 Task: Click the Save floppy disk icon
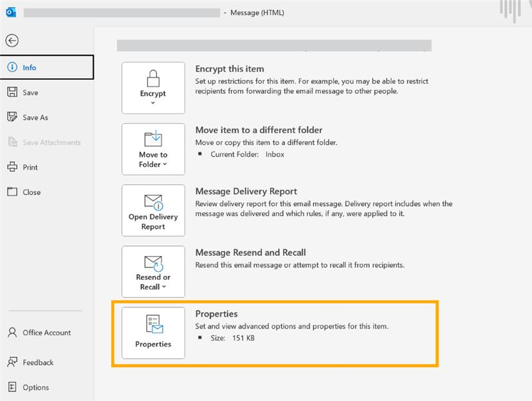(x=12, y=92)
